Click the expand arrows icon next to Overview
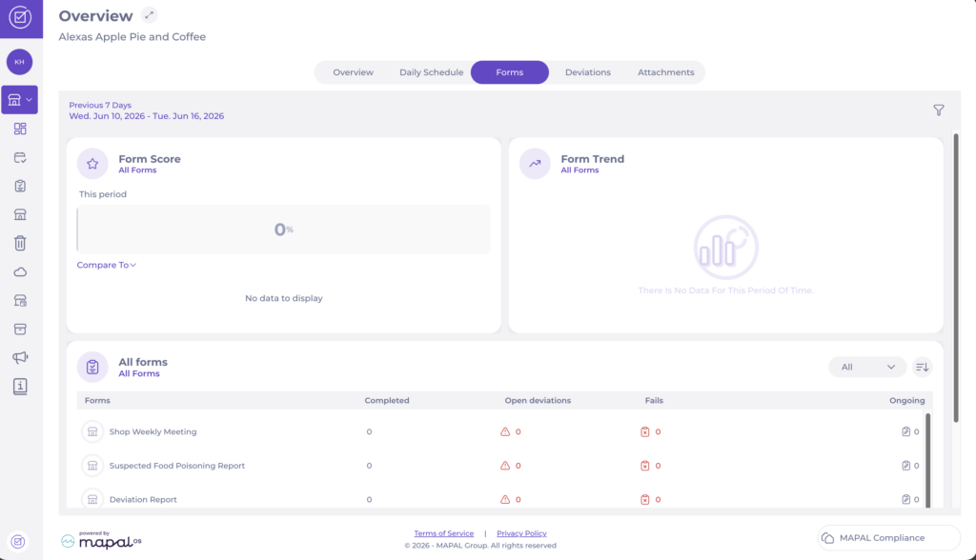The image size is (976, 560). [x=150, y=15]
